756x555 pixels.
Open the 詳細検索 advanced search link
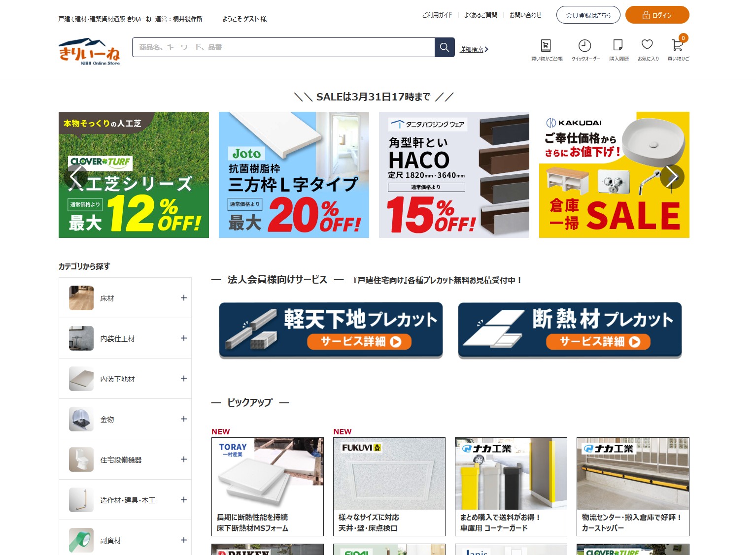[x=473, y=49]
